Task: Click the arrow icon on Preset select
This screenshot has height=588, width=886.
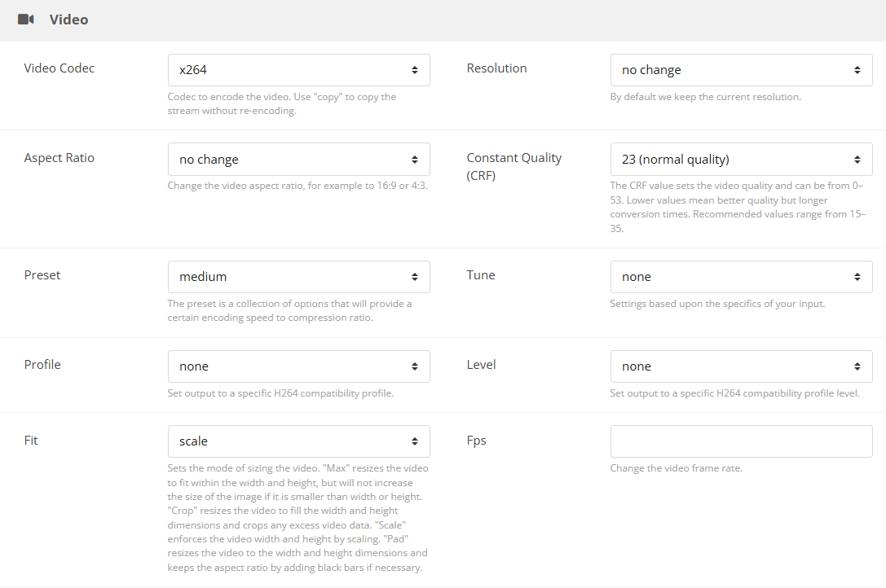Action: point(415,277)
